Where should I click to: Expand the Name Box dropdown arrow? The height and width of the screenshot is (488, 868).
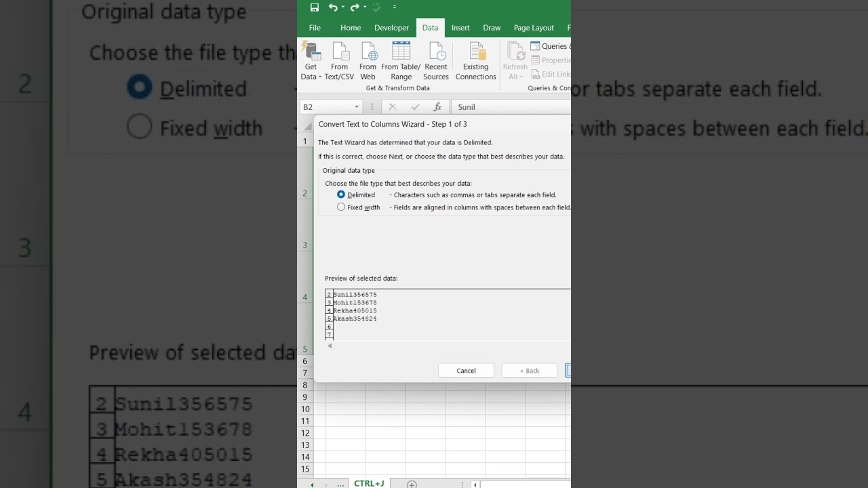(357, 107)
